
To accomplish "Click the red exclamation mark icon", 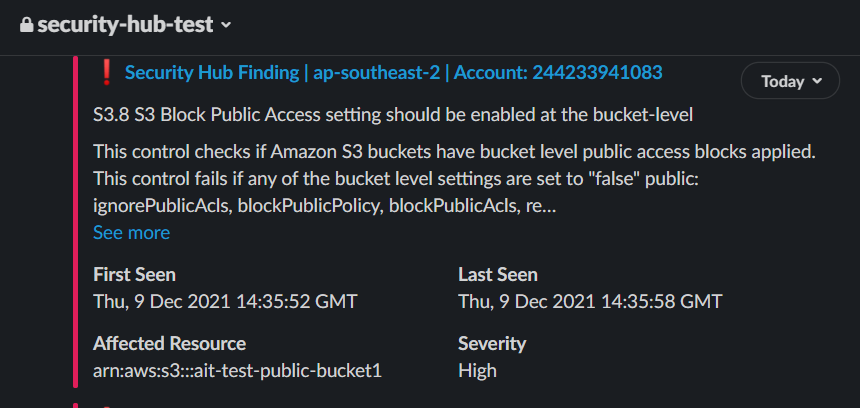I will [x=107, y=72].
